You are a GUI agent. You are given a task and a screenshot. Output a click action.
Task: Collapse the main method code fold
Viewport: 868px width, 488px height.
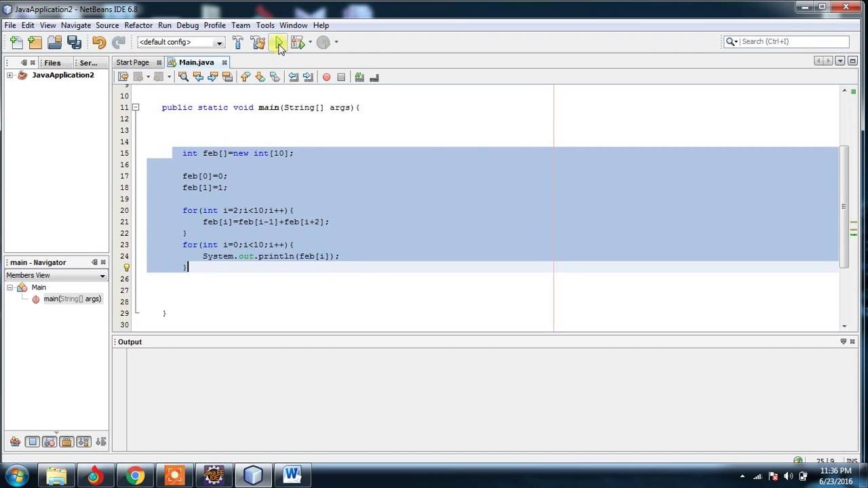136,107
